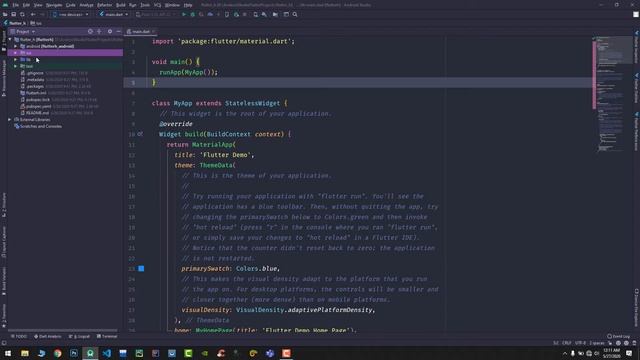Screen dimensions: 640x360
Task: Open Search Everywhere via magnifier icon
Action: [x=295, y=14]
